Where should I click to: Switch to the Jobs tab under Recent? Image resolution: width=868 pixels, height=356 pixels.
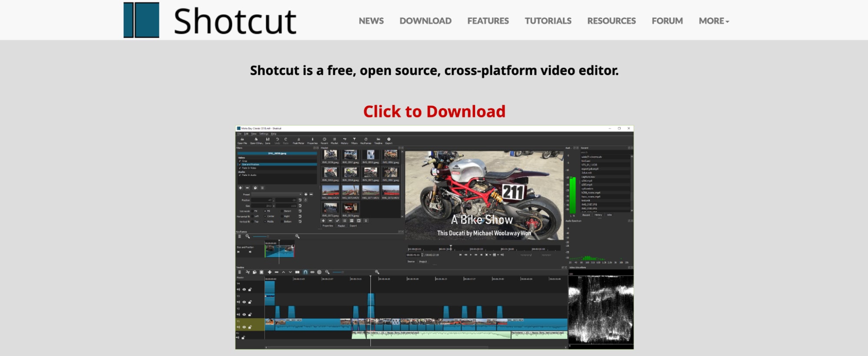click(x=609, y=215)
